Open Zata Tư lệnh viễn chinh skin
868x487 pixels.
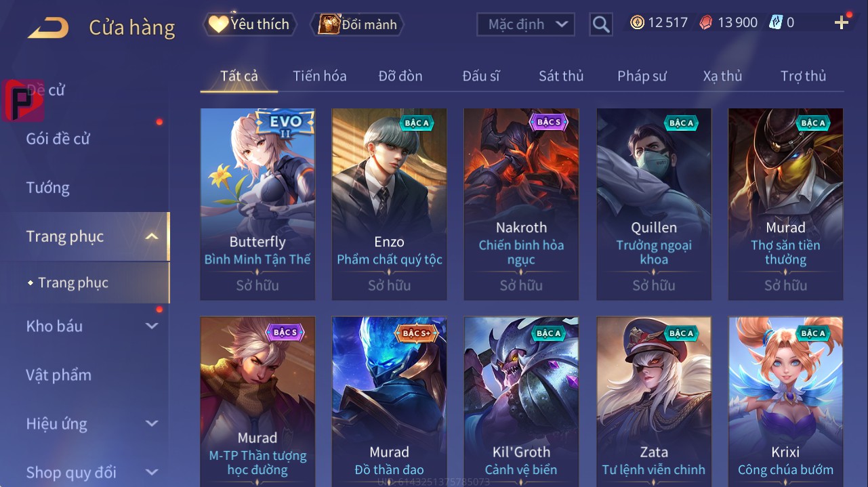click(x=654, y=401)
